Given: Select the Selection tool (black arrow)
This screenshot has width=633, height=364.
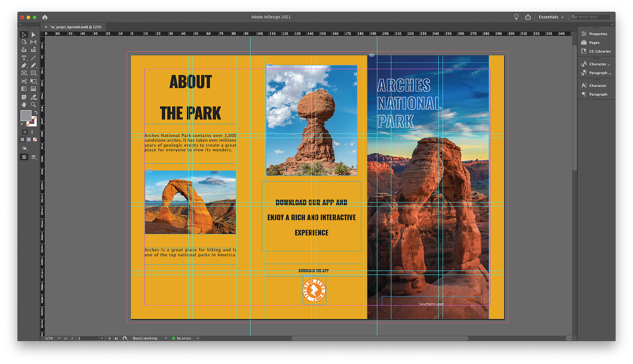Looking at the screenshot, I should click(x=24, y=34).
